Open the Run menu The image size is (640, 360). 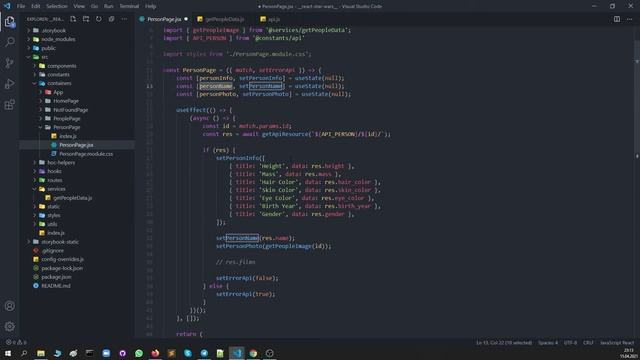109,6
